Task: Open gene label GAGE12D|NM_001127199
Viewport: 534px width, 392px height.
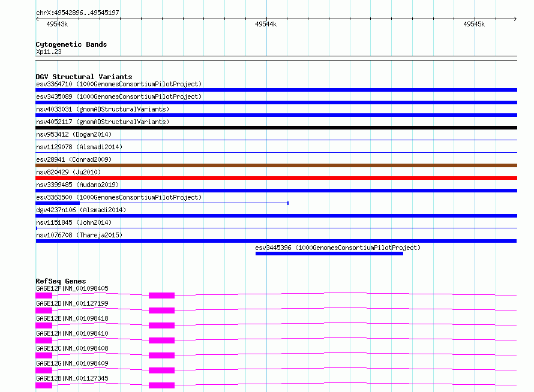Action: pyautogui.click(x=72, y=303)
